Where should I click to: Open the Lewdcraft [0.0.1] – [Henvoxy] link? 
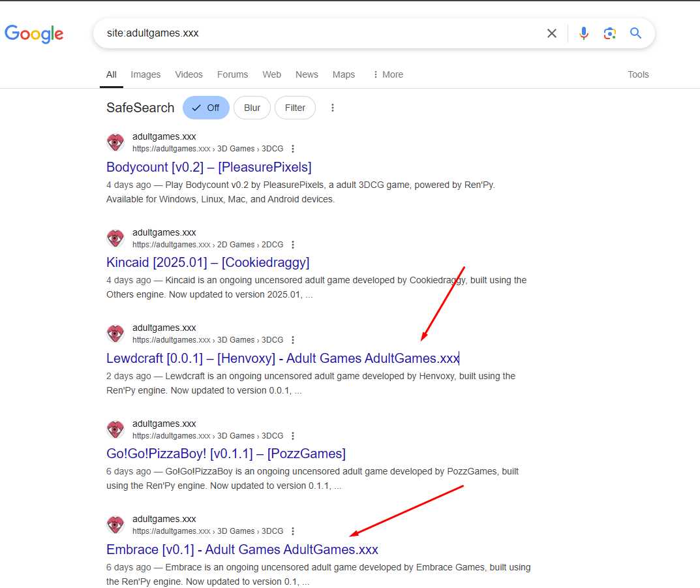click(x=282, y=358)
